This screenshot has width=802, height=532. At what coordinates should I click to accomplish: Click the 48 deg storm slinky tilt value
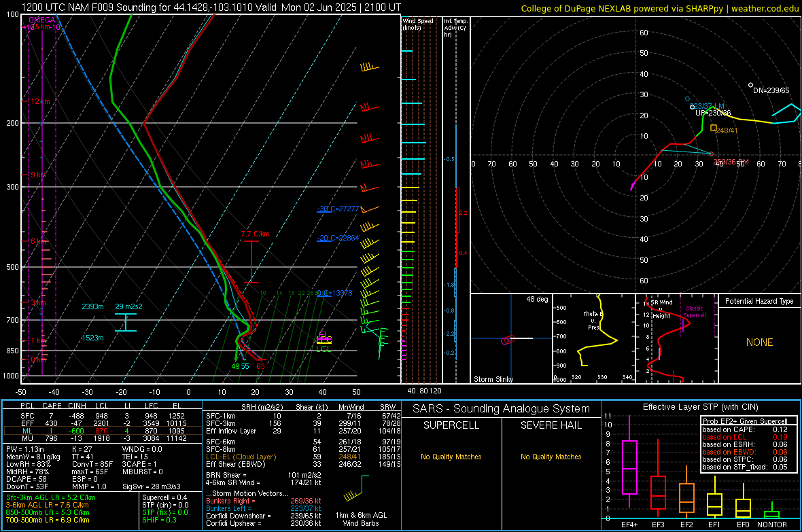537,299
